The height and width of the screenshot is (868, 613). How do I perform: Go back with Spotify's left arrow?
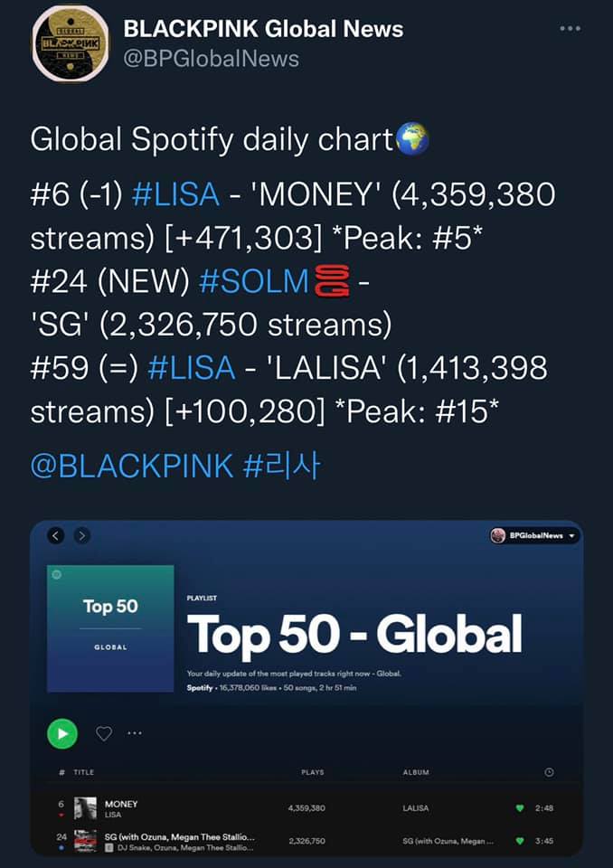[56, 535]
